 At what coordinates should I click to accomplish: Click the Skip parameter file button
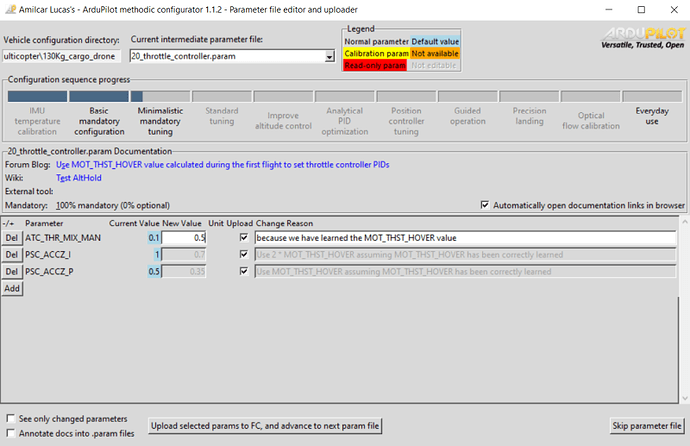647,426
